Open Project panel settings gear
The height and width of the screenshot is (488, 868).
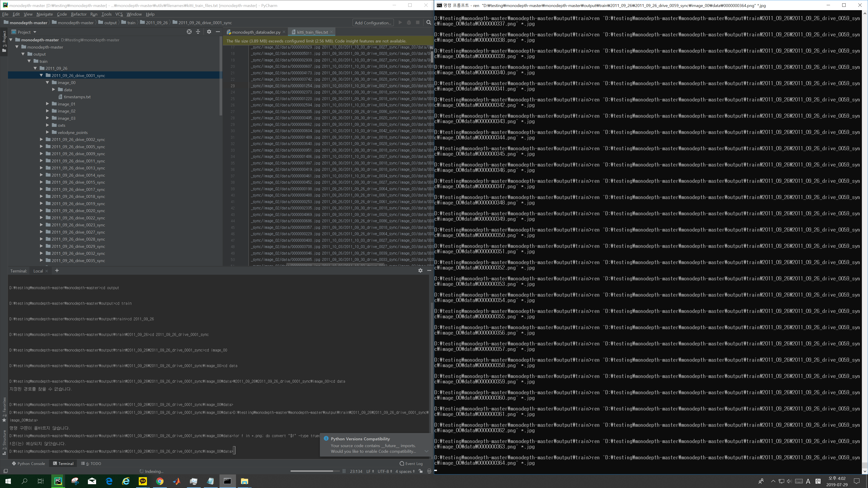click(209, 32)
